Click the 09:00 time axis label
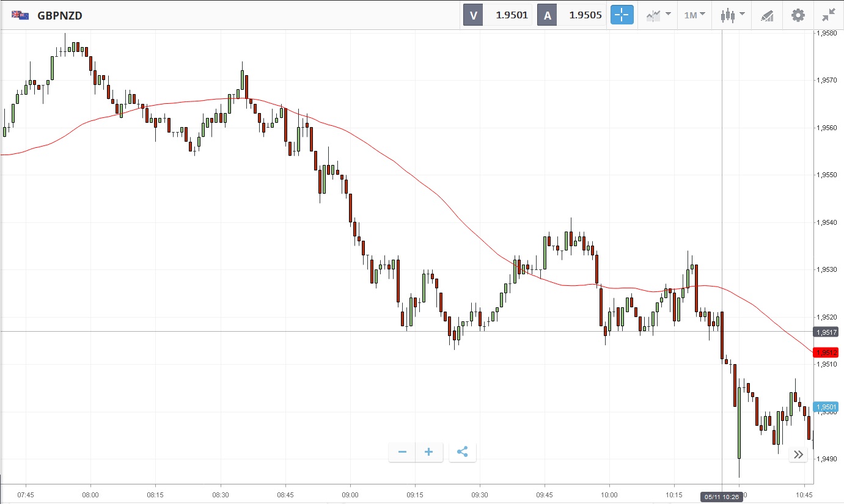This screenshot has height=504, width=844. [350, 495]
